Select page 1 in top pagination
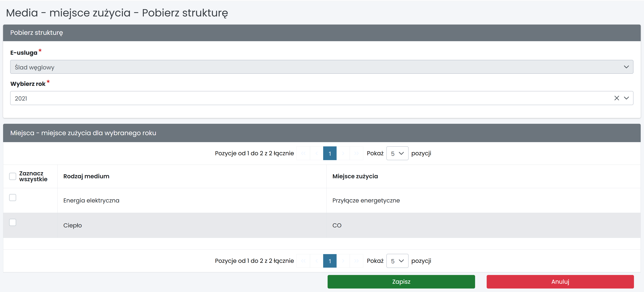 330,153
